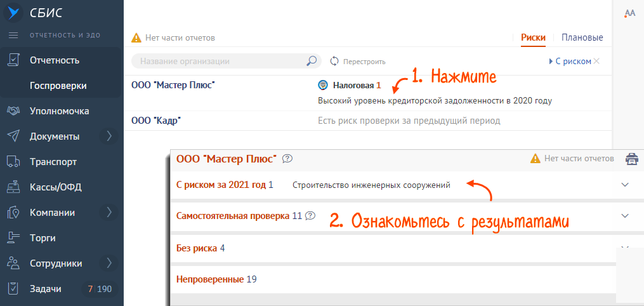Switch to the Плановые tab

tap(582, 38)
